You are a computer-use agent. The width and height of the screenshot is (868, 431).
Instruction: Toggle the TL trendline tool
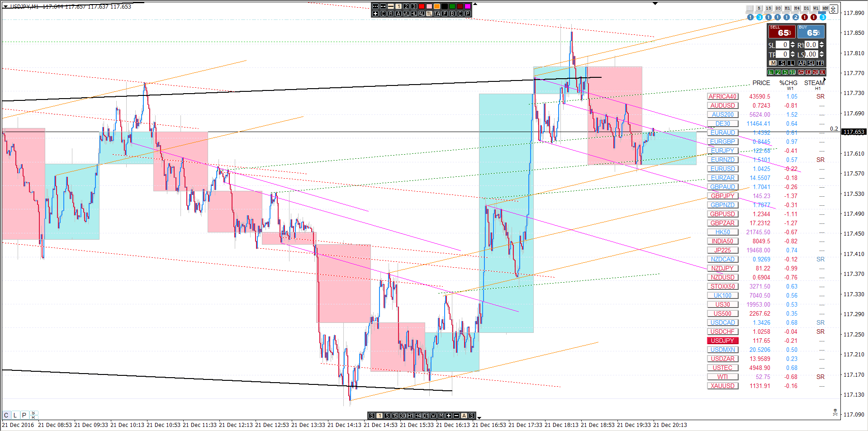(429, 14)
